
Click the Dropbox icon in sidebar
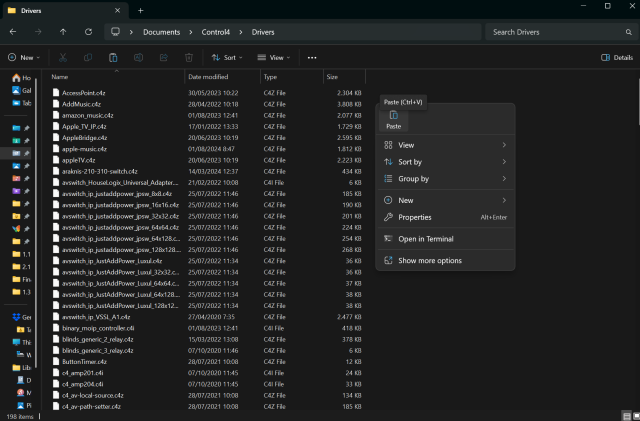coord(16,317)
